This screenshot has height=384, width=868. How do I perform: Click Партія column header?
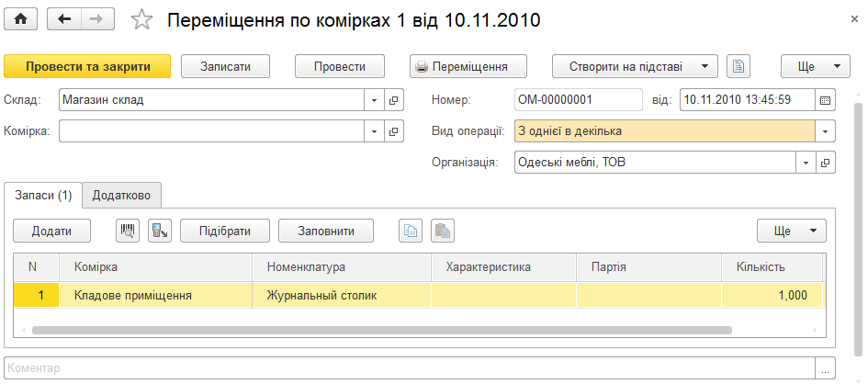click(648, 267)
